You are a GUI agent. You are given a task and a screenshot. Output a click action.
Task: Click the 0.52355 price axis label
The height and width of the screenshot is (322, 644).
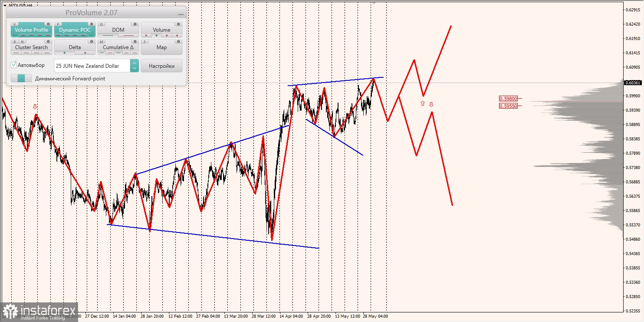coord(633,311)
